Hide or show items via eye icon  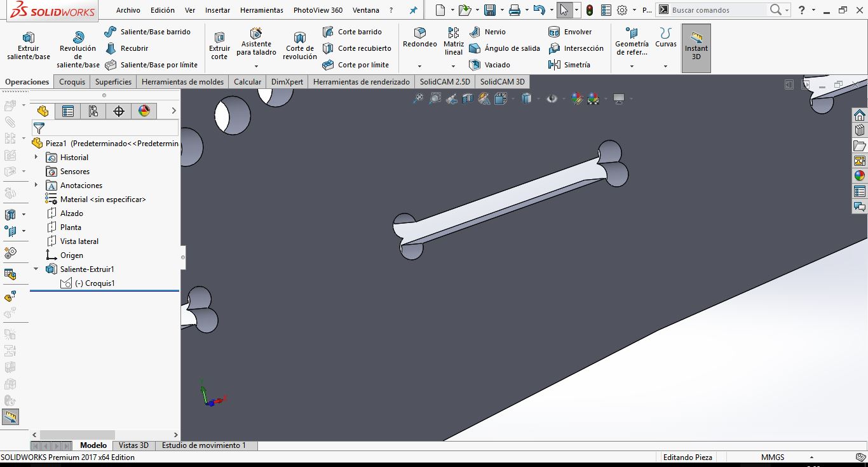[552, 98]
